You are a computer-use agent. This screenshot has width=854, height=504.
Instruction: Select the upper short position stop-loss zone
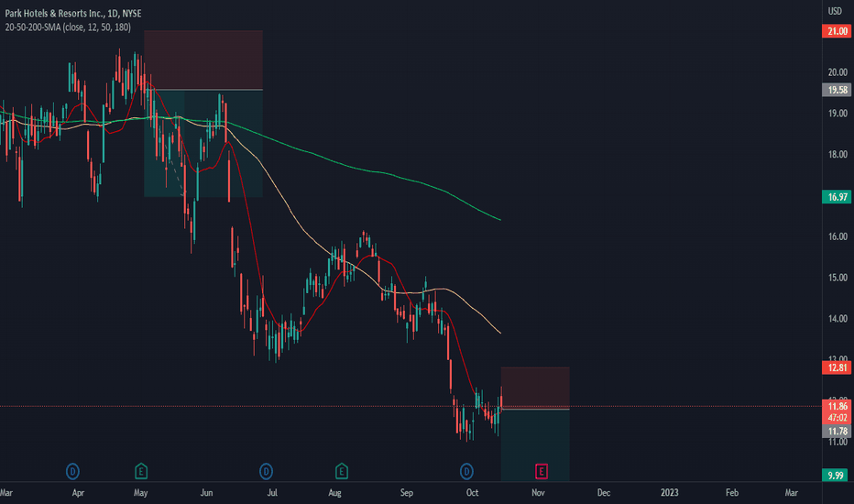203,60
